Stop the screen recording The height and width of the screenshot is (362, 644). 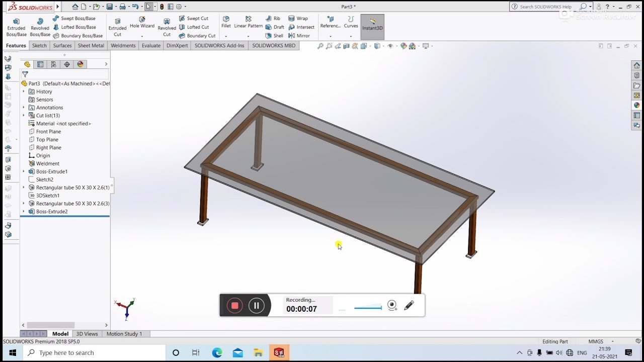point(234,305)
